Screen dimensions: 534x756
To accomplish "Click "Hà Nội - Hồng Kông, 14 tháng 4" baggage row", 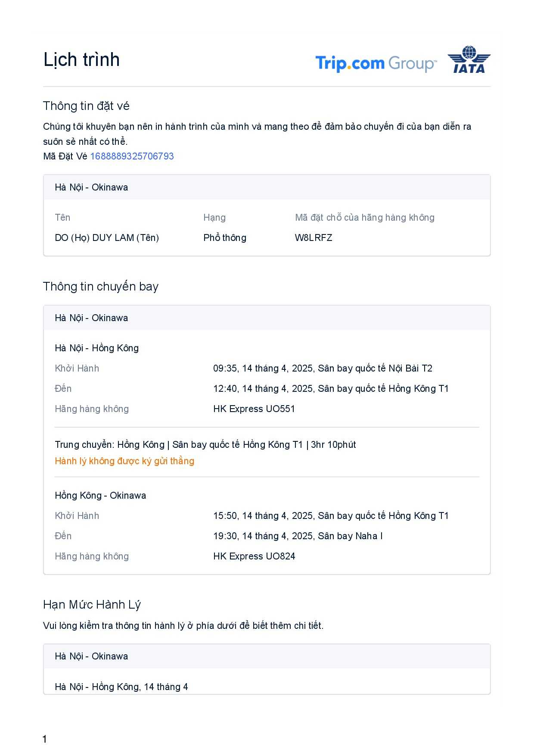I will click(121, 687).
